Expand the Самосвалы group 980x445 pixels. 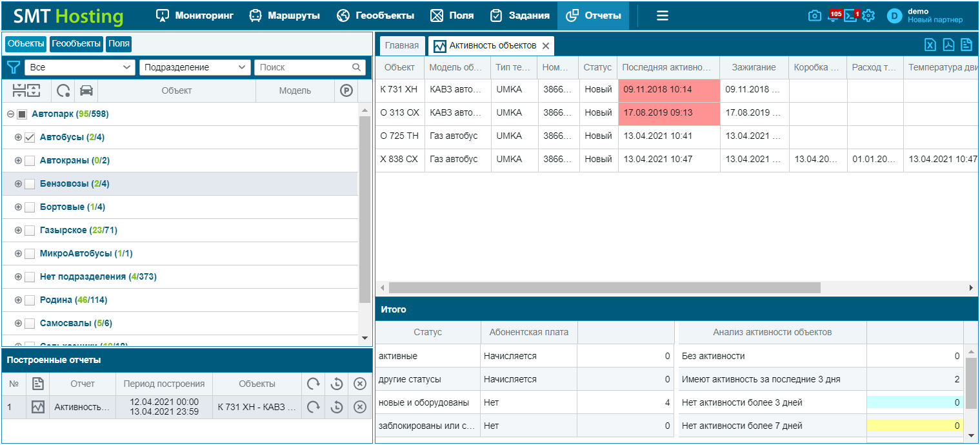18,324
